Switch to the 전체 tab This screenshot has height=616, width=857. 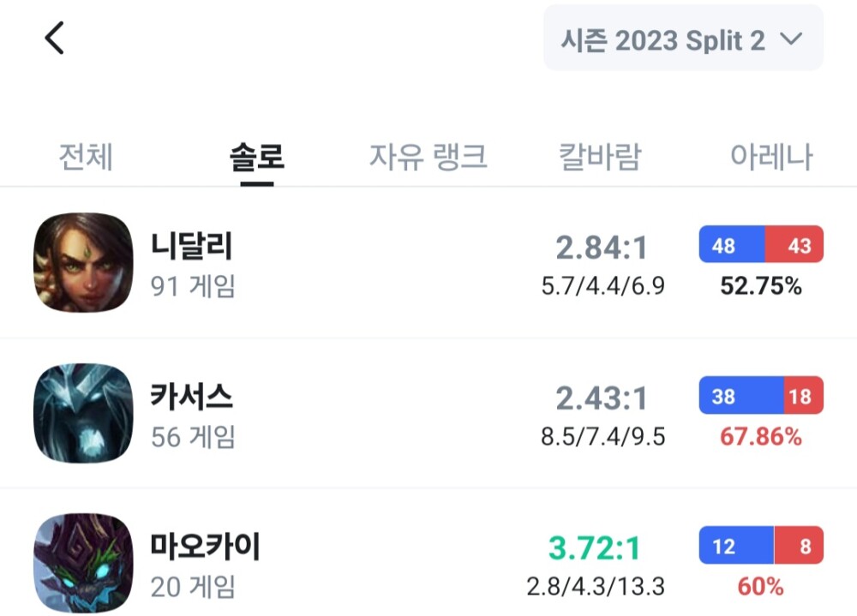86,158
